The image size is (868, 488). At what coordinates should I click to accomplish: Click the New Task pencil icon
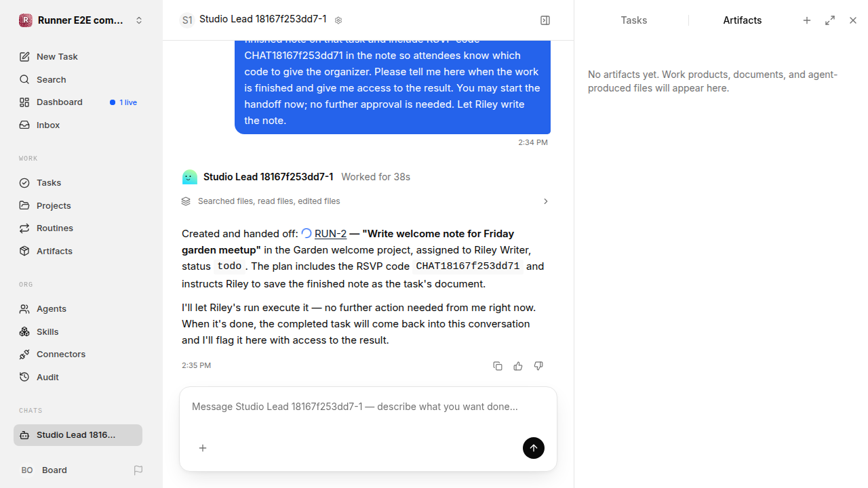24,56
